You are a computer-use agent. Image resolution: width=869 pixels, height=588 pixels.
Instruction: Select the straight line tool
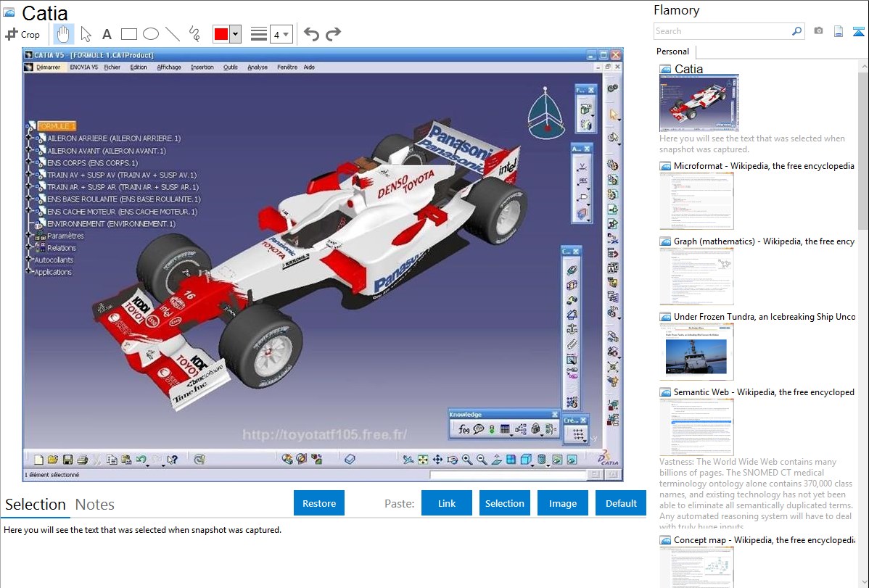(x=173, y=34)
